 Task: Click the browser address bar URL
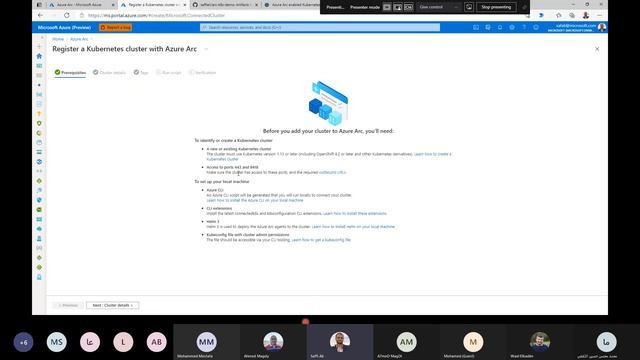156,15
